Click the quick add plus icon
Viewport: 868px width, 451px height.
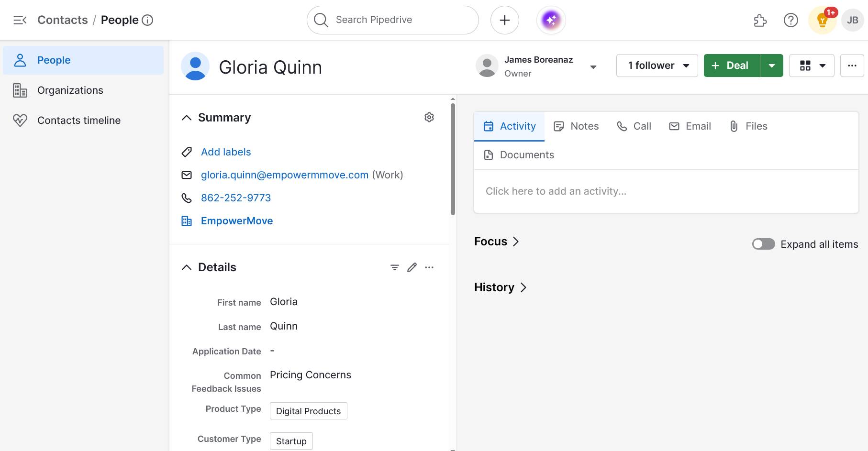504,20
